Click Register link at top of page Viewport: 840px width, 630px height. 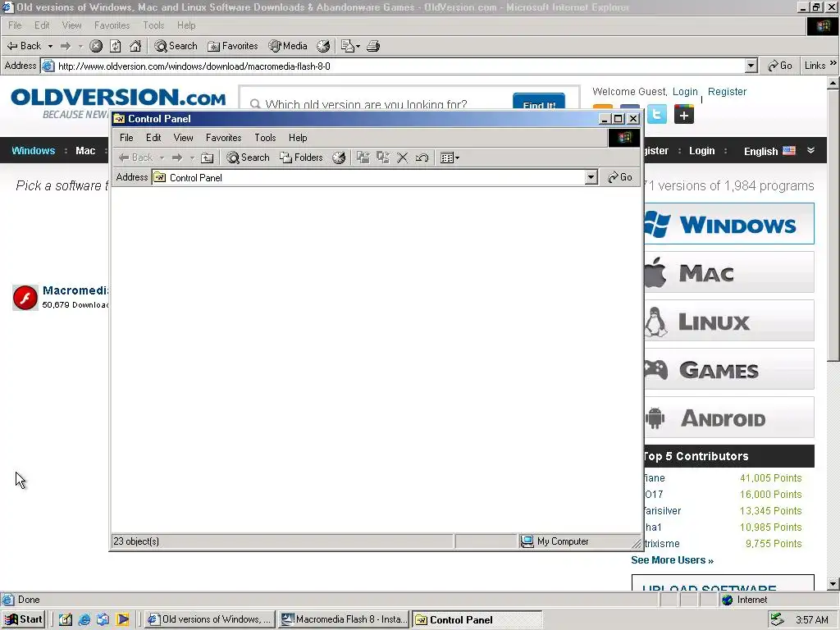pos(727,92)
